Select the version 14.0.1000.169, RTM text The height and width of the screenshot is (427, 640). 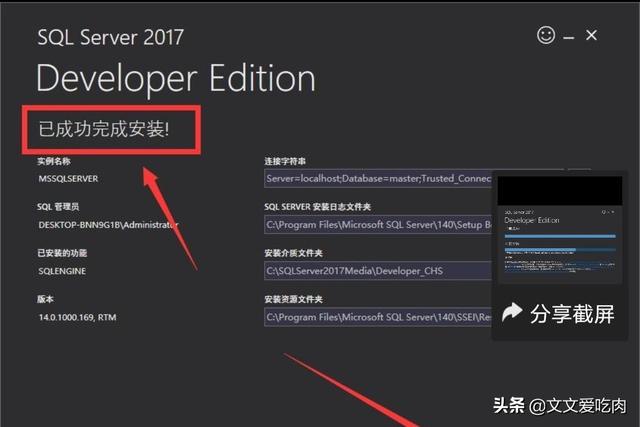point(78,317)
